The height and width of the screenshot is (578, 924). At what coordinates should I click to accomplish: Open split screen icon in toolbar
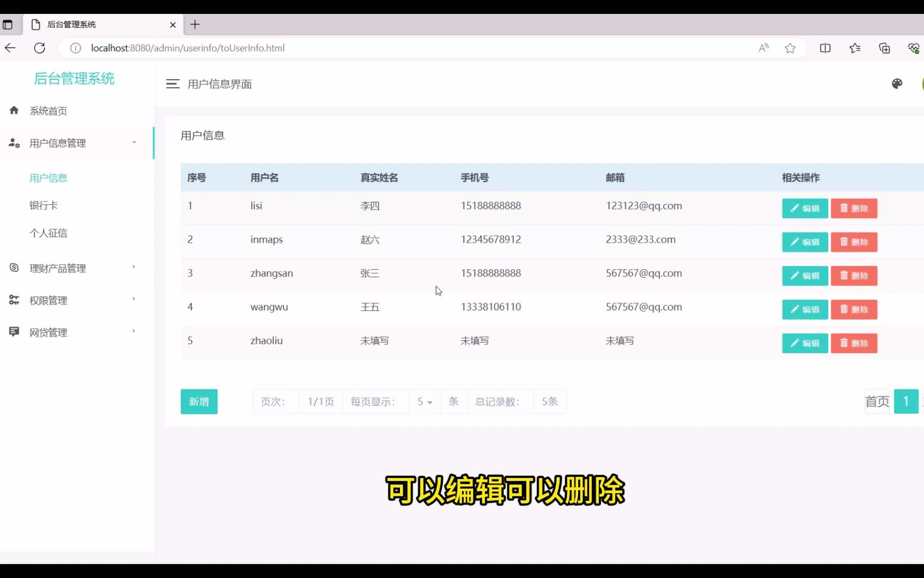(x=825, y=48)
